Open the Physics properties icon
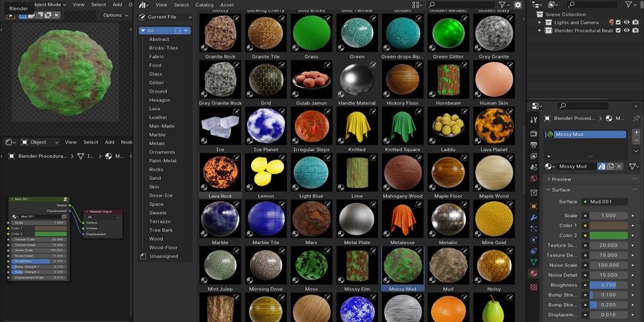The image size is (644, 322). point(534,239)
